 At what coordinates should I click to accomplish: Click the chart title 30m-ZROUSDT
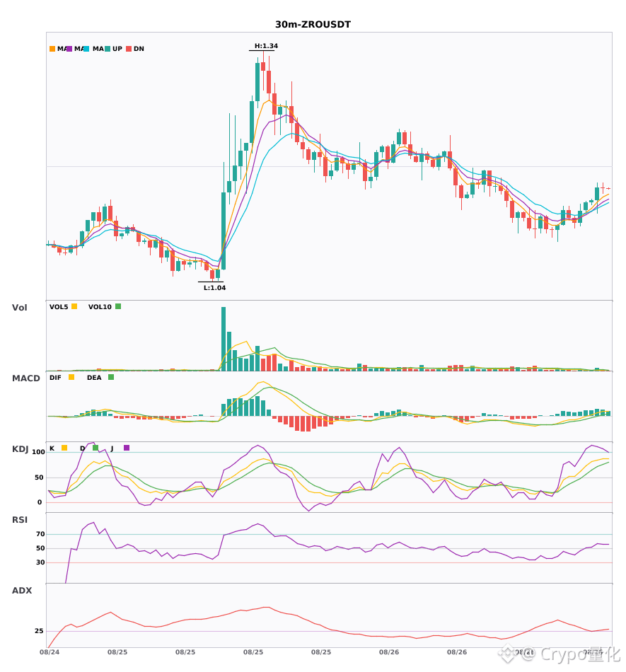pos(313,25)
